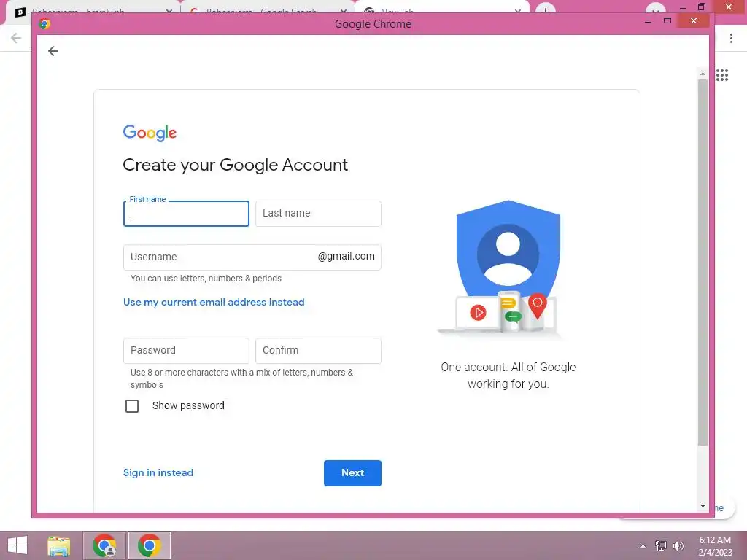
Task: Minimize the Google Chrome popup window
Action: (x=648, y=21)
